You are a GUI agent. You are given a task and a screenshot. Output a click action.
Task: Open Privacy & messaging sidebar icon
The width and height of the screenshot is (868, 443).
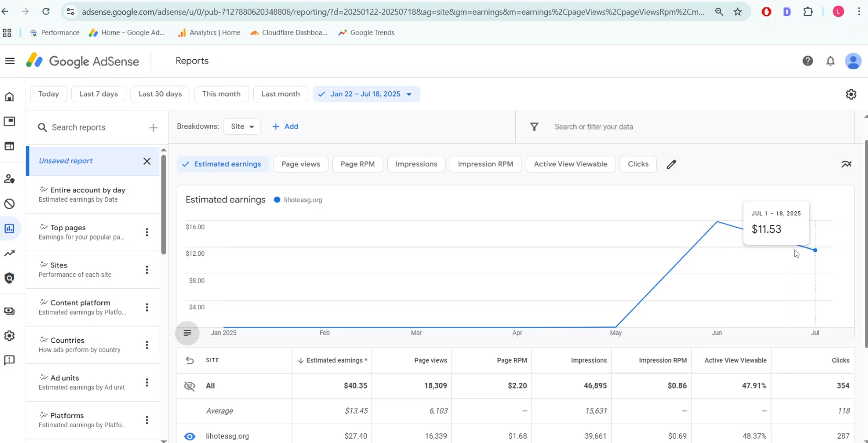coord(9,179)
